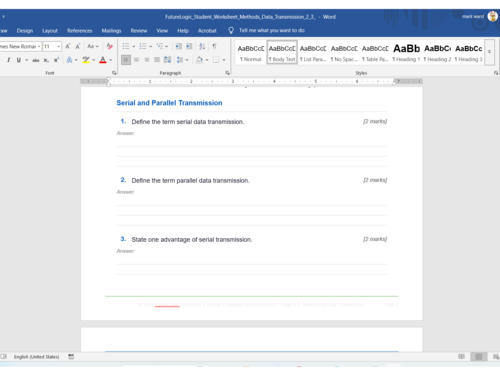Toggle italic formatting
Screen dimensions: 500x375
tap(8, 60)
